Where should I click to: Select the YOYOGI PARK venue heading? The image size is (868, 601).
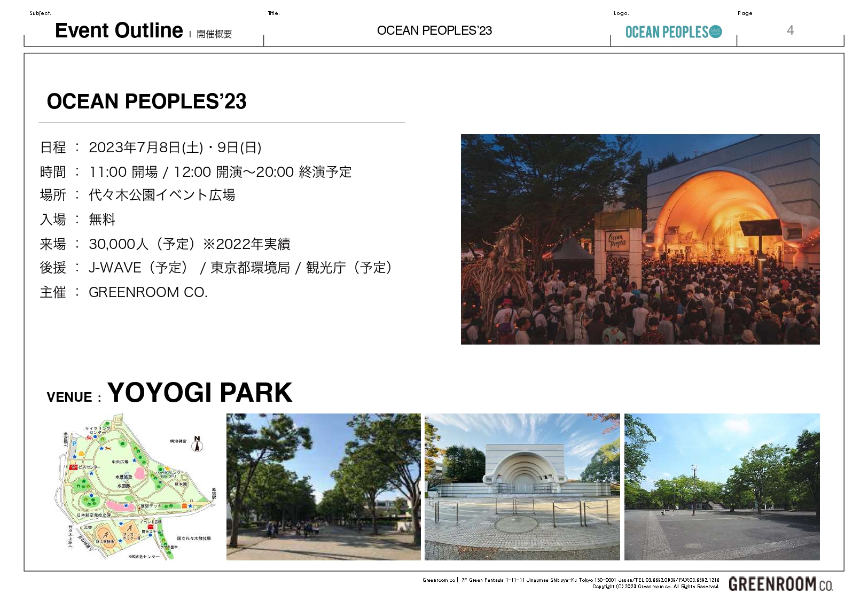pos(199,393)
